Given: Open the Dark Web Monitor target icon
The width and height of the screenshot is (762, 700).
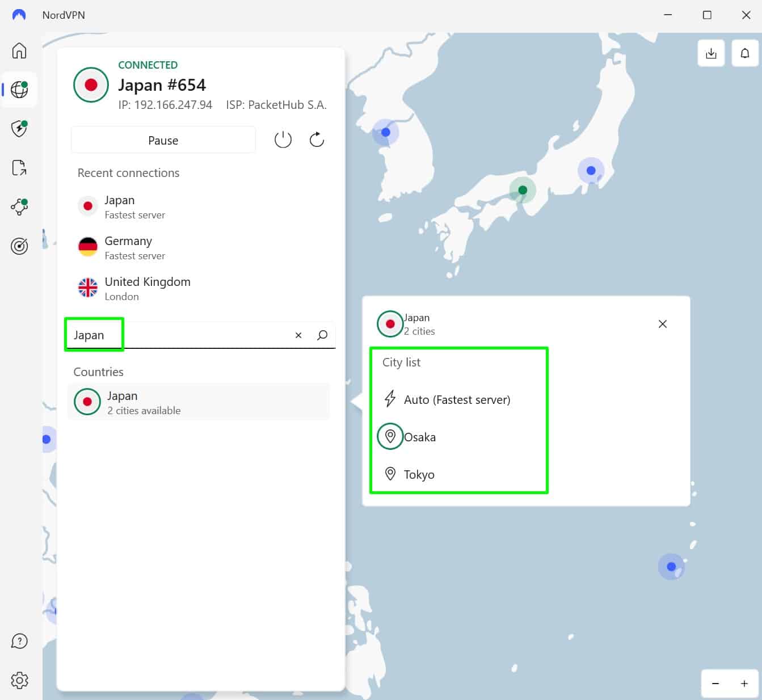Looking at the screenshot, I should 19,246.
